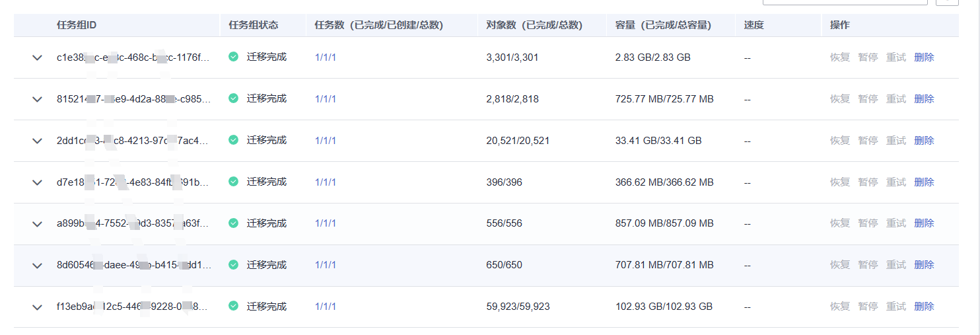
Task: Click green check icon in 650/650 objects row
Action: 233,265
